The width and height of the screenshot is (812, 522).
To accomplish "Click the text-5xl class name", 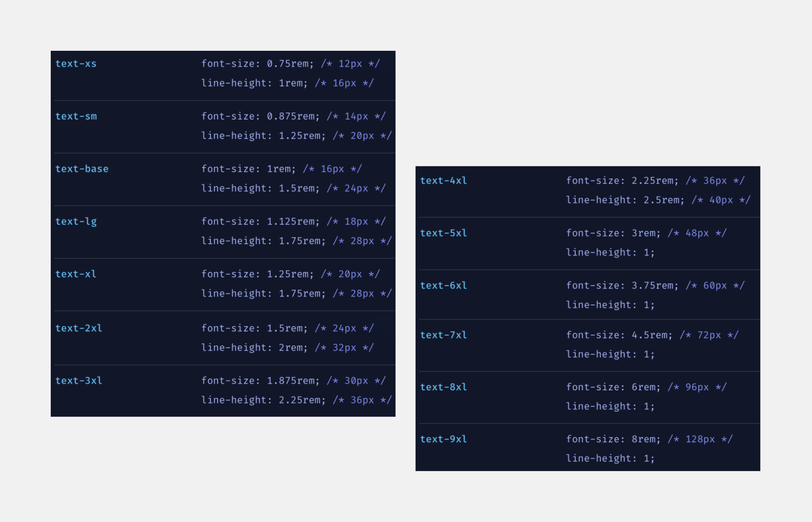I will tap(444, 233).
